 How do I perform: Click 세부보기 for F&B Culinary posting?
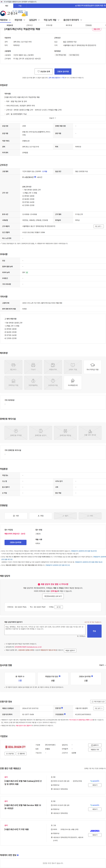95,785
